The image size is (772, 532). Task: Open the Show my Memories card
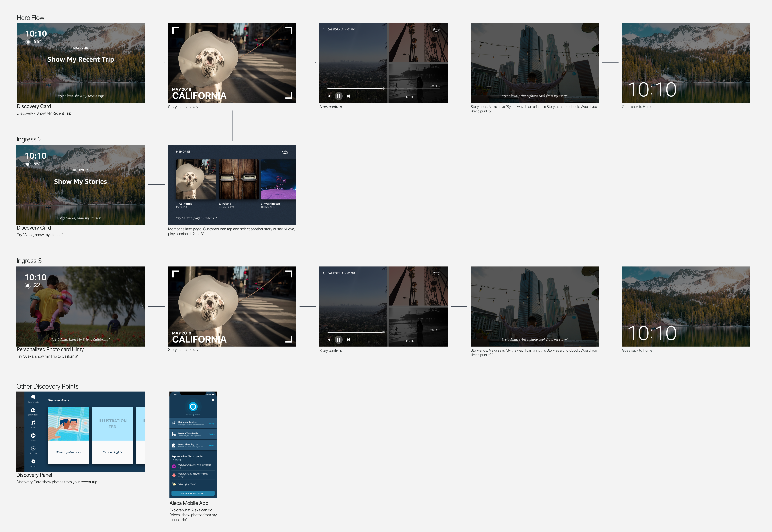point(68,435)
